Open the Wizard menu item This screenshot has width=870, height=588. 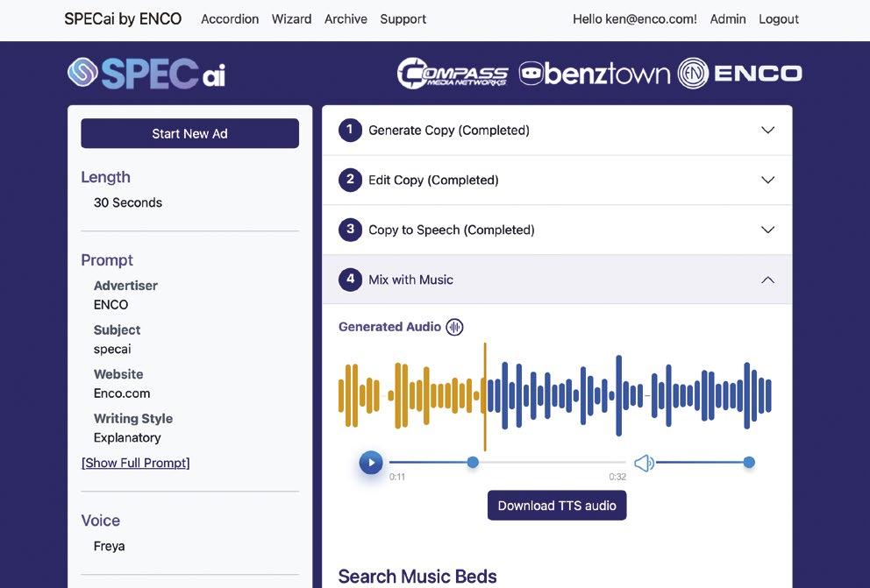click(291, 19)
